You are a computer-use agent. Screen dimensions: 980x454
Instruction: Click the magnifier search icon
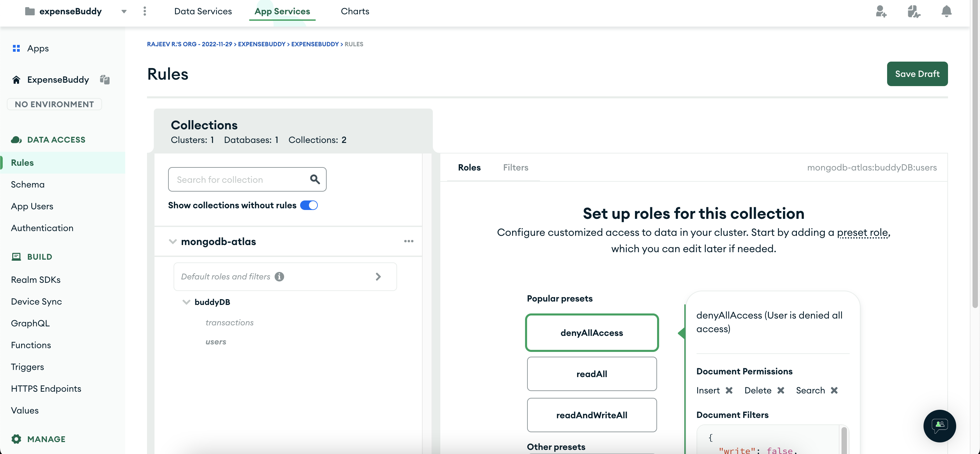pos(315,179)
